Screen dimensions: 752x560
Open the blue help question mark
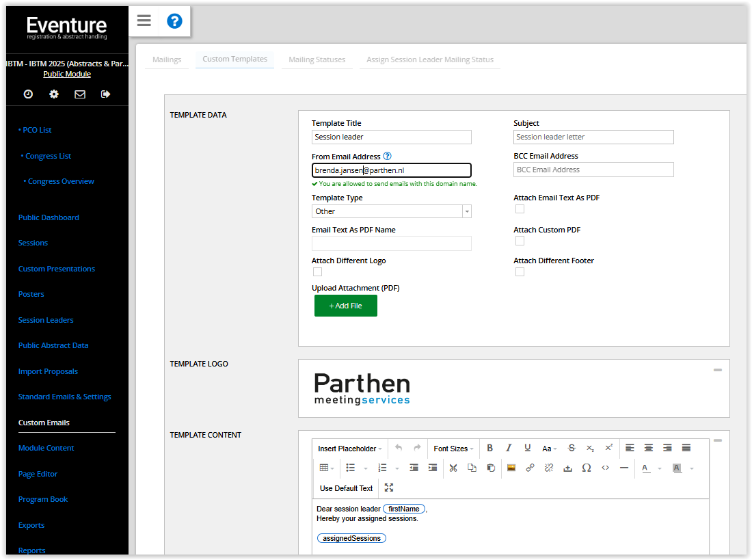174,21
